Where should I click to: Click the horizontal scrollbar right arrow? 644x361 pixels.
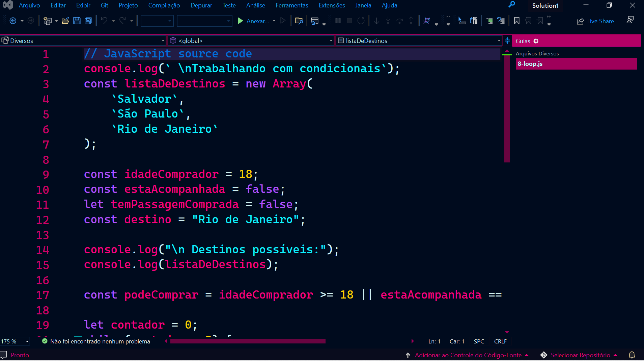(412, 341)
